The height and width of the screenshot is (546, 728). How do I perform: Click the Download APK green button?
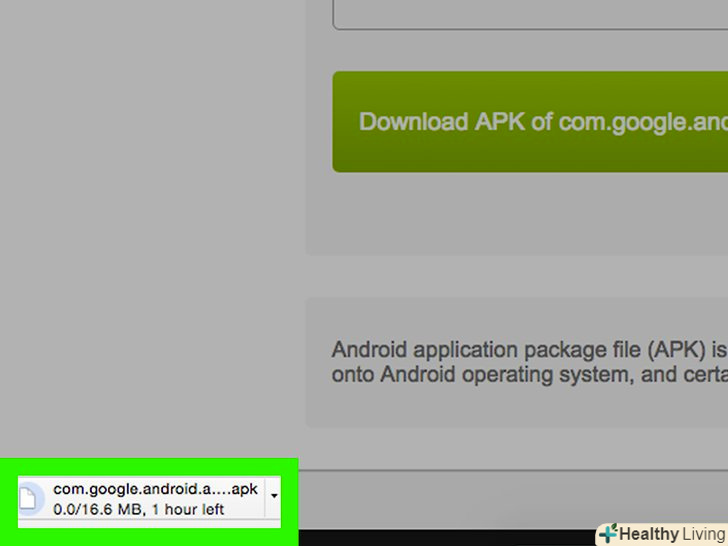pyautogui.click(x=530, y=122)
